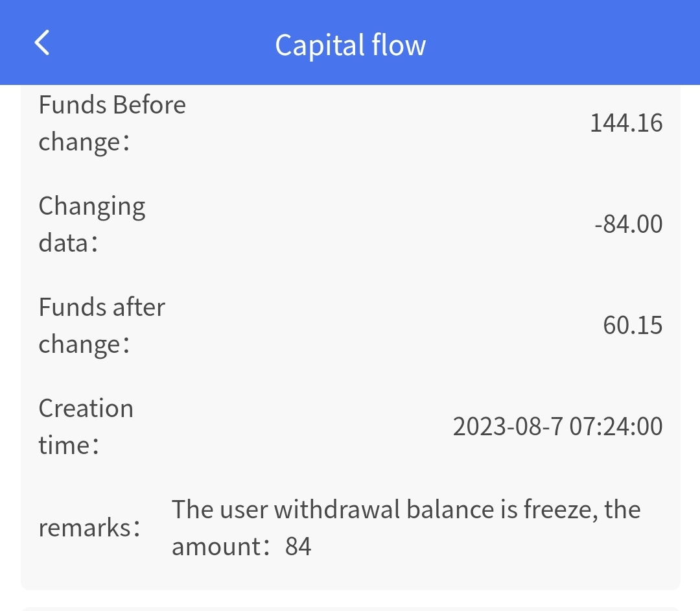
Task: Select the Changing data label
Action: tap(92, 224)
